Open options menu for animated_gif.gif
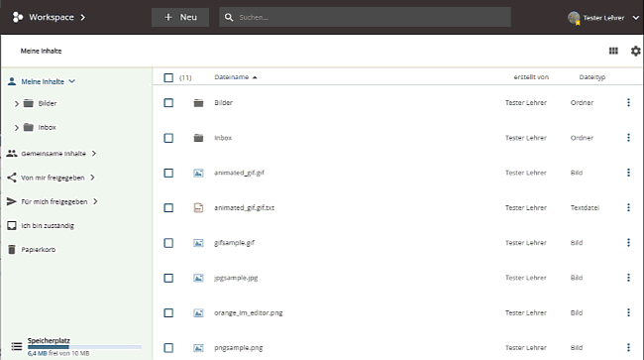The image size is (644, 360). [x=628, y=173]
